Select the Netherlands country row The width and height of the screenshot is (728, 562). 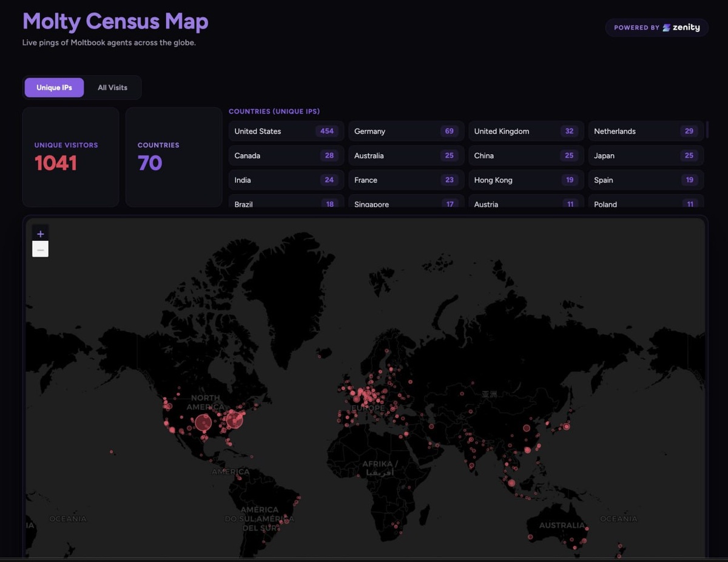pos(645,131)
